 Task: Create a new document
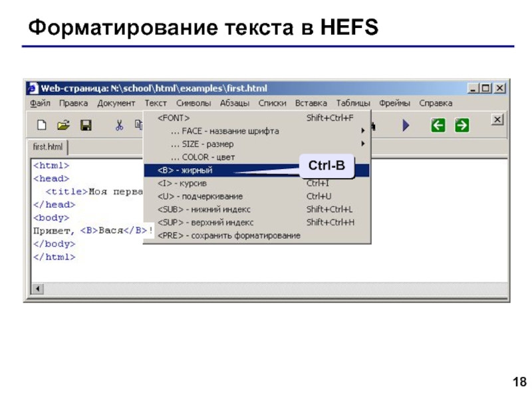(41, 125)
